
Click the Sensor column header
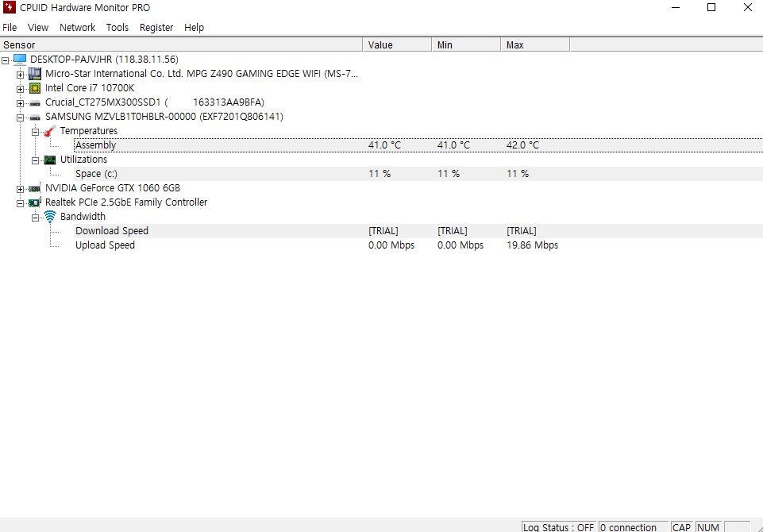click(x=181, y=44)
